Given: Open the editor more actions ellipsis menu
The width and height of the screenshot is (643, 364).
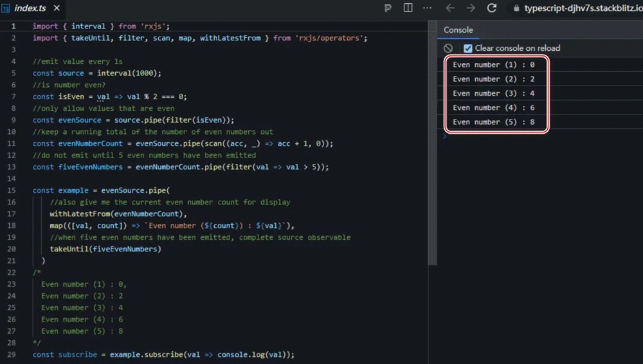Looking at the screenshot, I should [428, 8].
